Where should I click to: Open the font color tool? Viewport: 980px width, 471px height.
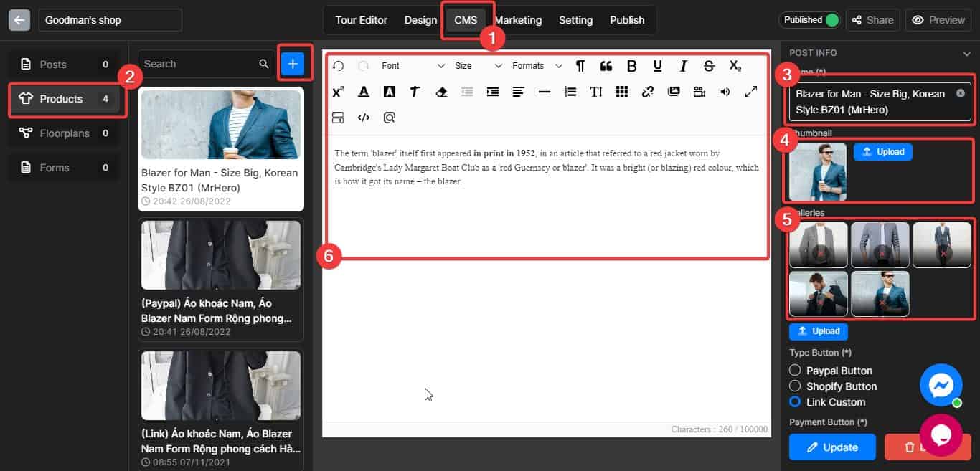pyautogui.click(x=364, y=92)
